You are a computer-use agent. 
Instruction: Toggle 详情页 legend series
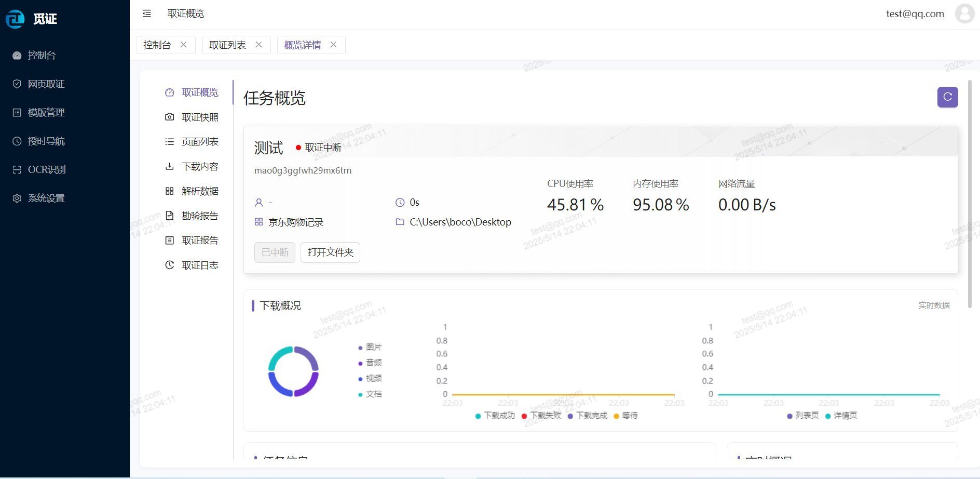coord(841,416)
